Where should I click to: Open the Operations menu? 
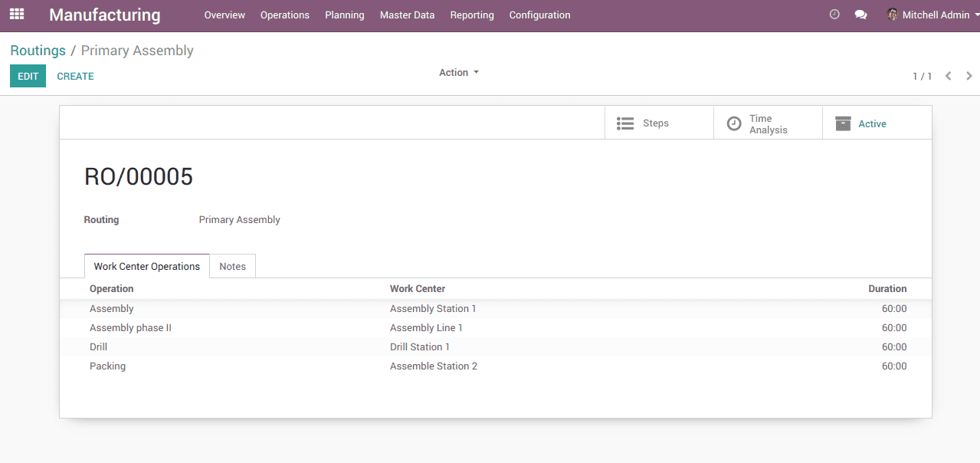point(285,15)
